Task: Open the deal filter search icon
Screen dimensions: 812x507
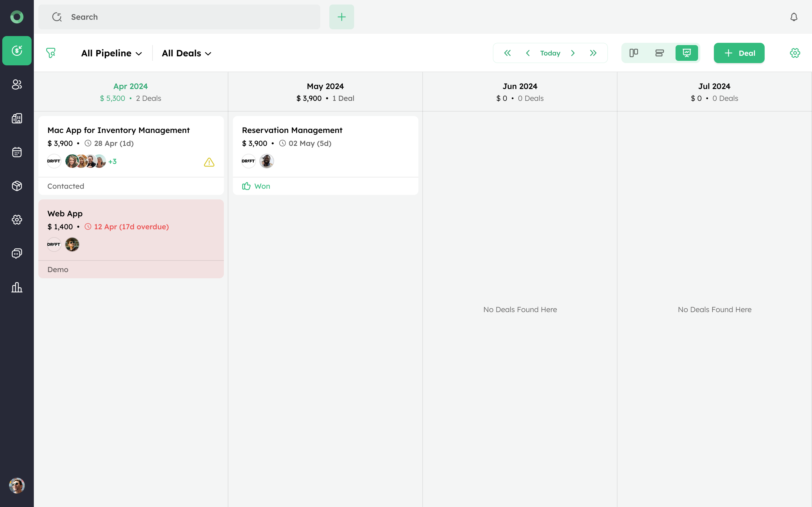Action: 51,53
